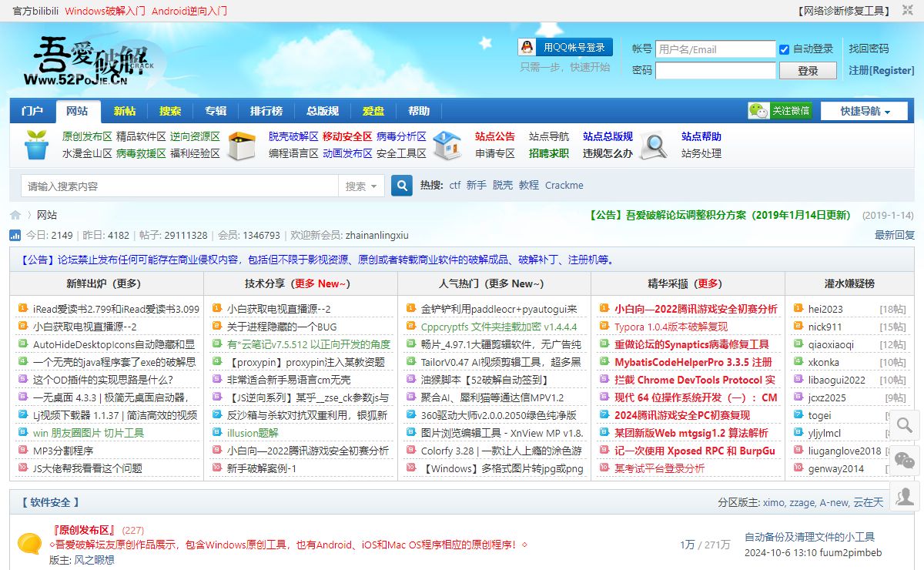This screenshot has height=570, width=924.
Task: Click thread icon beside win 朋友圈图片 切片工具
Action: 22,433
